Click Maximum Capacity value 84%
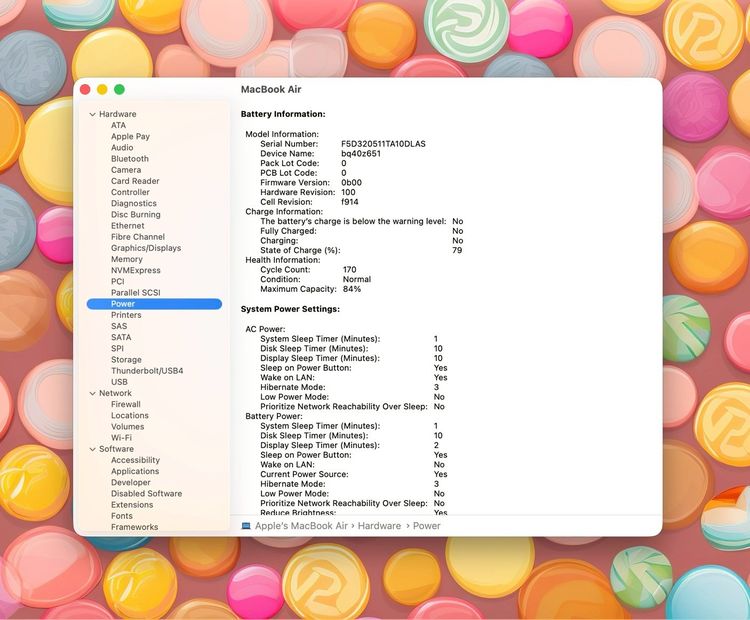 pyautogui.click(x=352, y=289)
